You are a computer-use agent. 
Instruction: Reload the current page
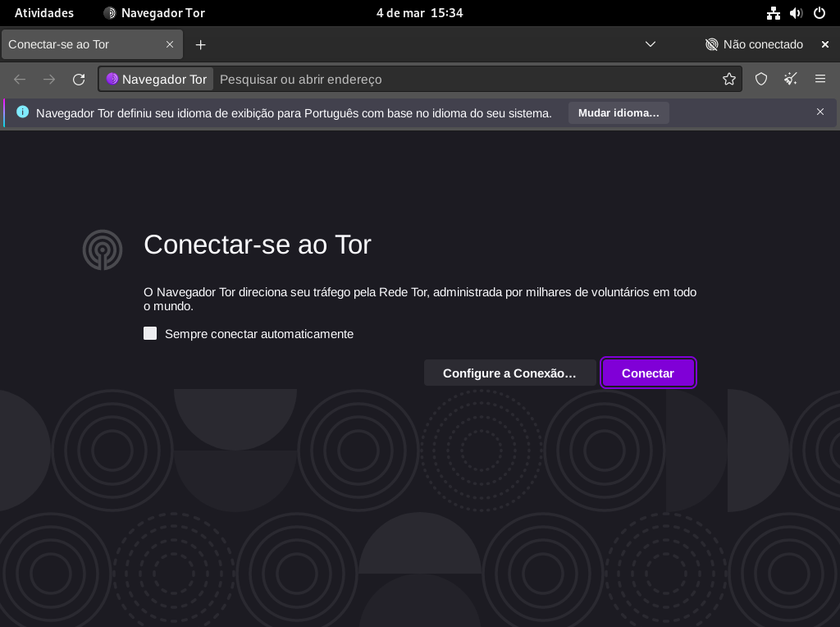tap(79, 80)
